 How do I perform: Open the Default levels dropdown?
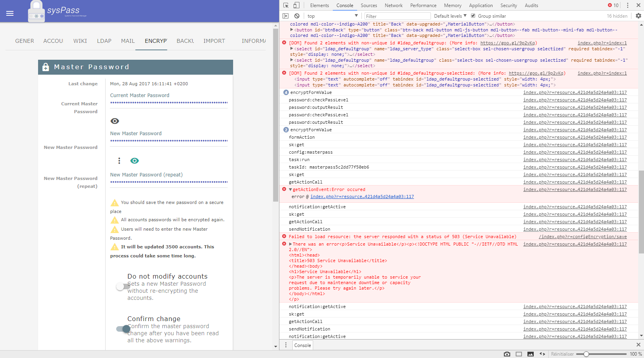[x=449, y=16]
